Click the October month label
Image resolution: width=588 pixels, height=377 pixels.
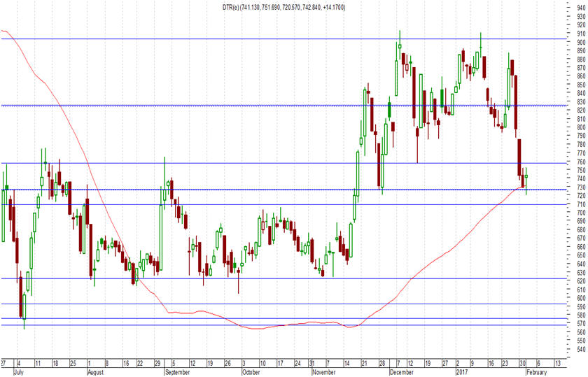251,372
